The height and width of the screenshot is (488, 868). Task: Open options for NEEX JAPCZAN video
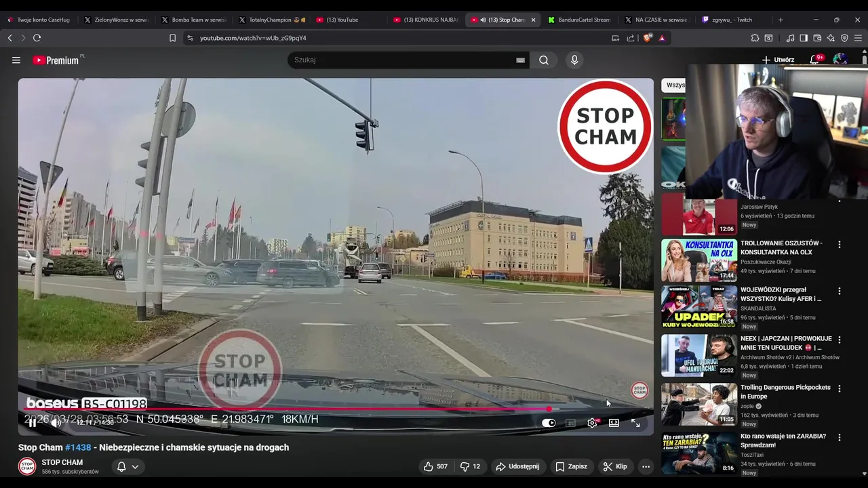coord(840,340)
